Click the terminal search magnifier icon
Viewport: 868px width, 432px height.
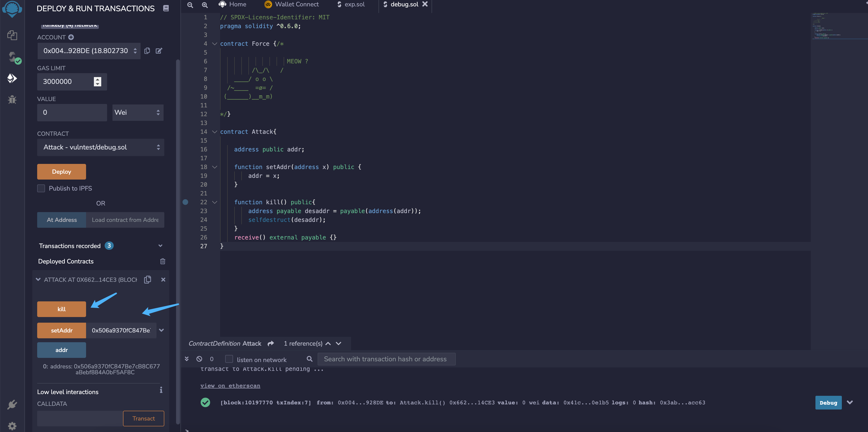(309, 359)
